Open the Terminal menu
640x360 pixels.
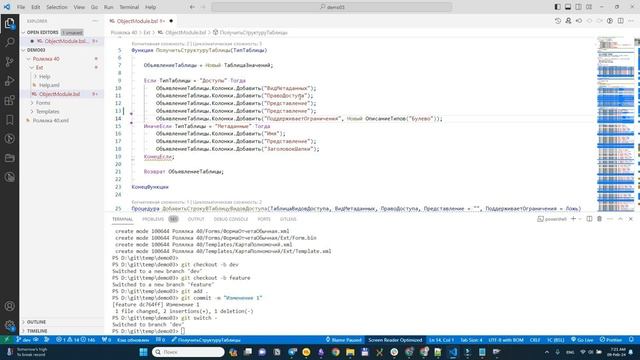129,7
